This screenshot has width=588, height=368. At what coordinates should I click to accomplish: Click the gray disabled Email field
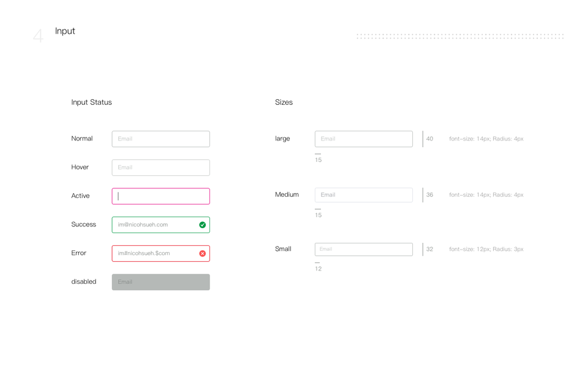tap(160, 282)
